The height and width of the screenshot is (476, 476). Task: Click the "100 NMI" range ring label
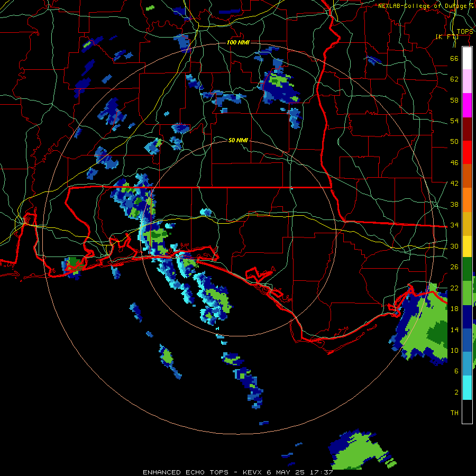(x=238, y=42)
